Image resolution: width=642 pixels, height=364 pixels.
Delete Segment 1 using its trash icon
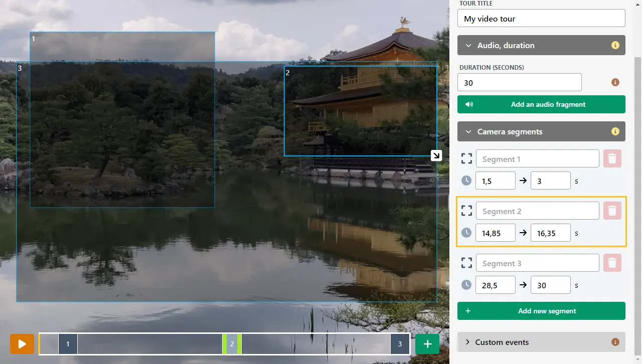pos(612,158)
